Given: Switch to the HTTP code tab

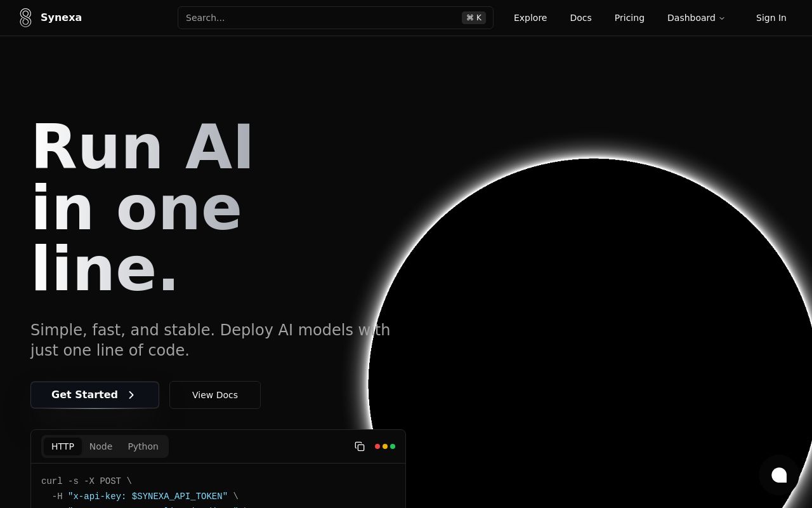Looking at the screenshot, I should 63,446.
